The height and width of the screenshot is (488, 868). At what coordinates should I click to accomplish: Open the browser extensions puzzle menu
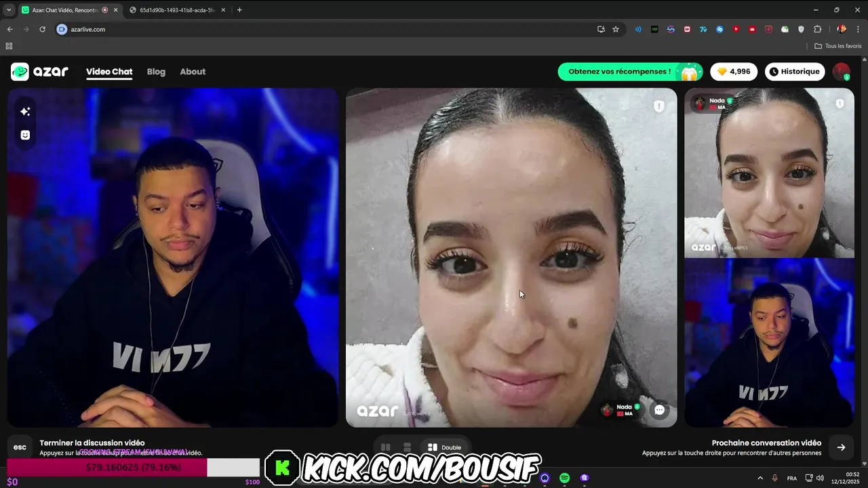817,29
